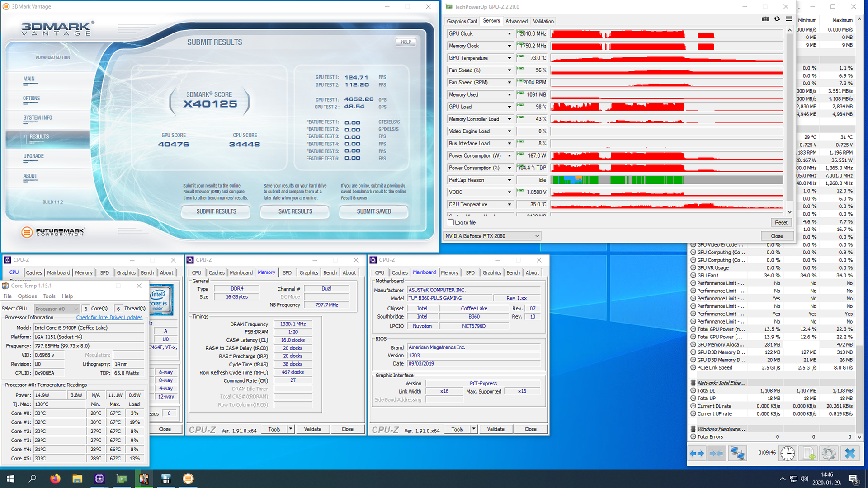This screenshot has height=488, width=868.
Task: Click the GPU-Z graphics card taskbar icon
Action: (x=122, y=479)
